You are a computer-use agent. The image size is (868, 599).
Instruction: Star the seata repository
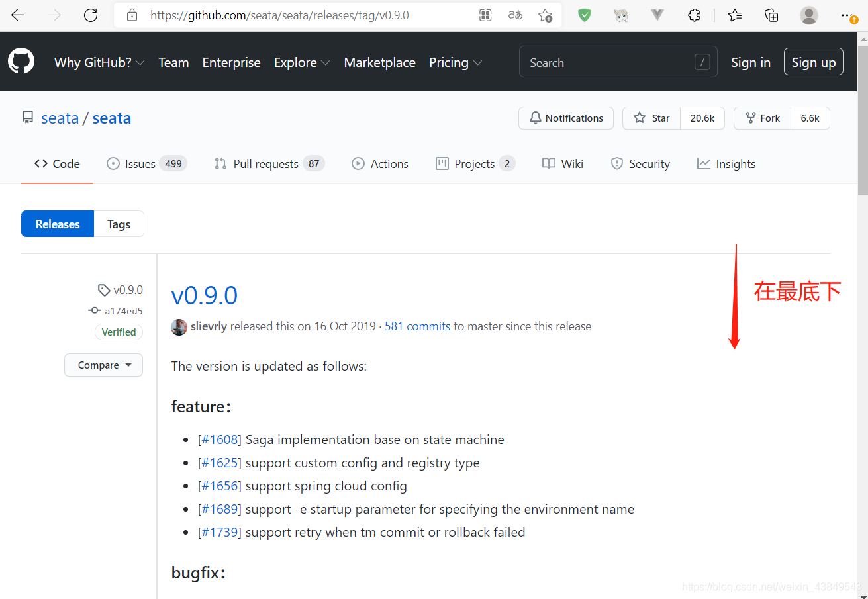pos(651,118)
